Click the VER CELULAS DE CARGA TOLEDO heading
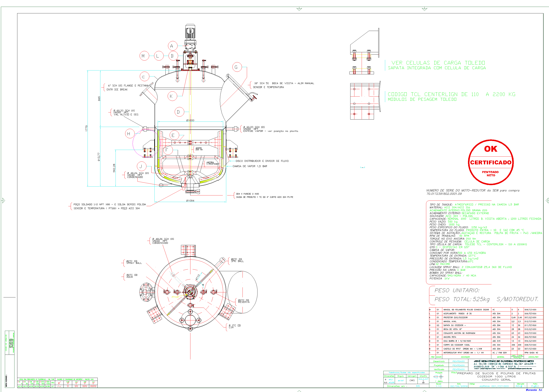Viewport: 549px width, 392px height. [x=438, y=63]
